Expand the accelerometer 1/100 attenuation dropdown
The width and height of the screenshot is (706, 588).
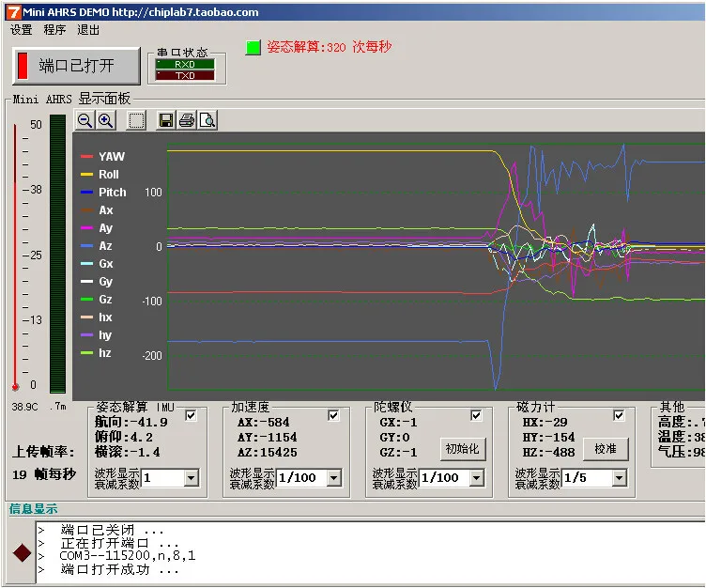tap(334, 478)
